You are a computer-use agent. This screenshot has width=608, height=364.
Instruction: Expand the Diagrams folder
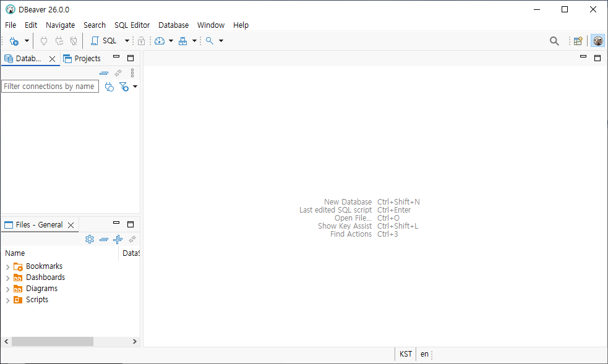(x=8, y=289)
